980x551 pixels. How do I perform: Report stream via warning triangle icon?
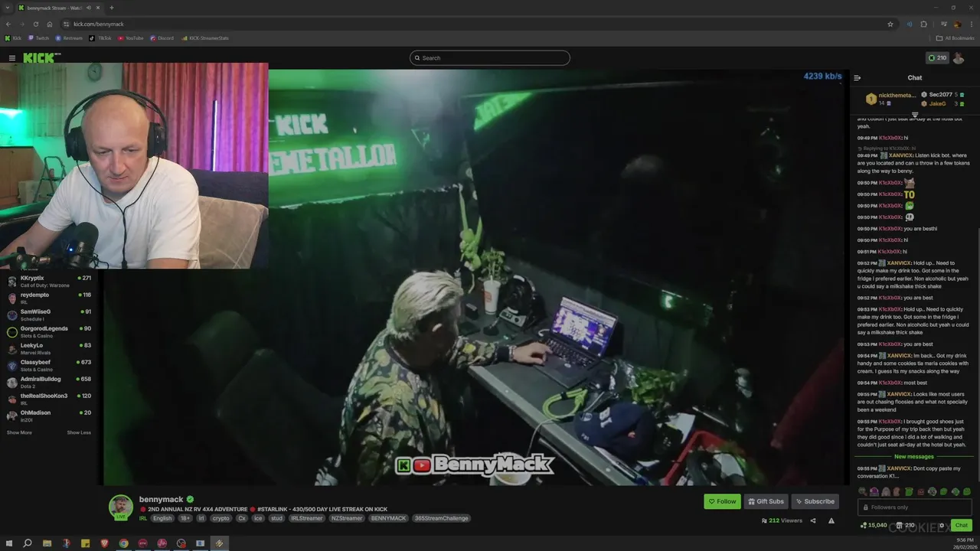tap(831, 521)
